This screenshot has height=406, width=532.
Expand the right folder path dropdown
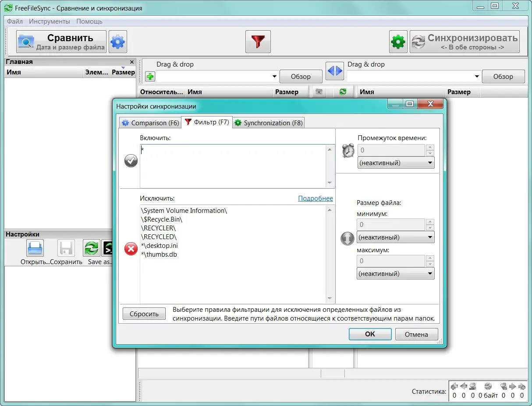click(477, 77)
